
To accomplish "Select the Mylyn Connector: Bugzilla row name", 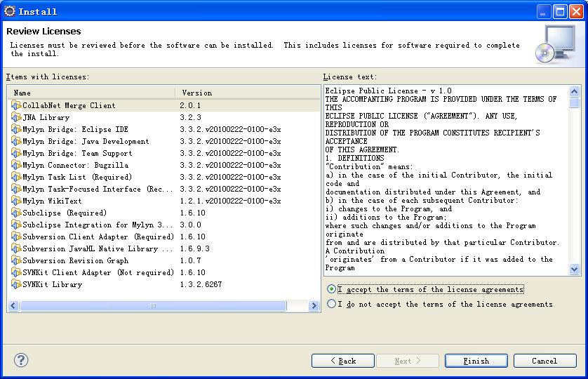I will [x=75, y=165].
